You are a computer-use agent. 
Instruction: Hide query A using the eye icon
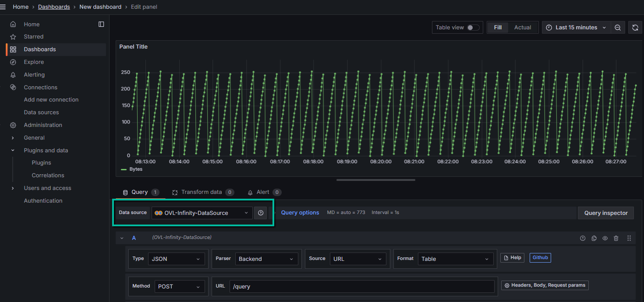605,238
